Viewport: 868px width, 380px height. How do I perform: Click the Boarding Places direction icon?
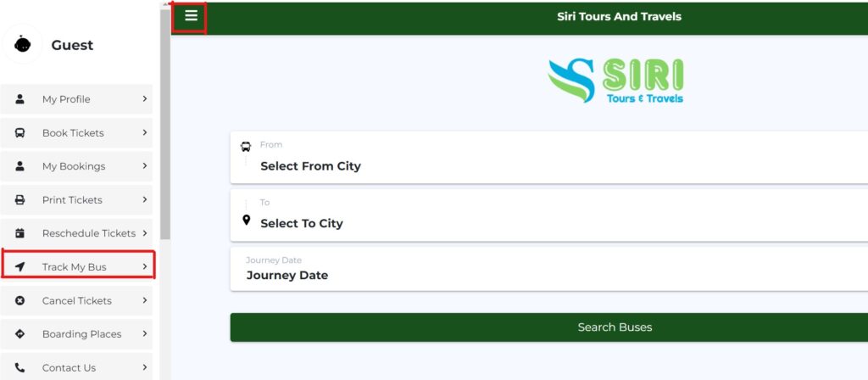[x=20, y=334]
